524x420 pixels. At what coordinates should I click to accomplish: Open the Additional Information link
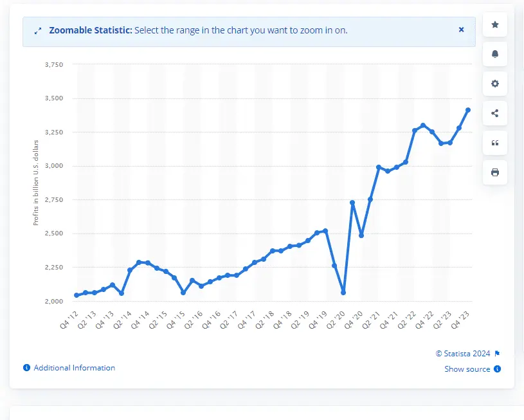74,368
